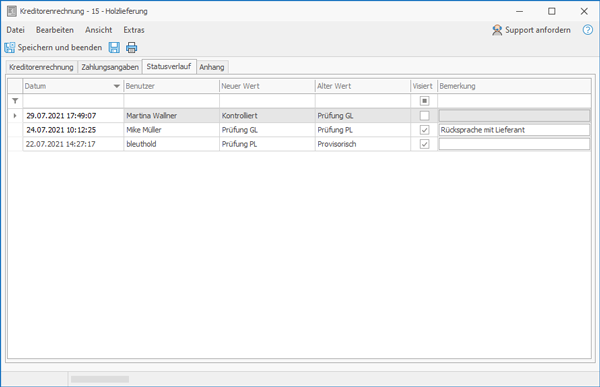Image resolution: width=600 pixels, height=387 pixels.
Task: Click the Bemerkung filter input field
Action: tap(514, 101)
